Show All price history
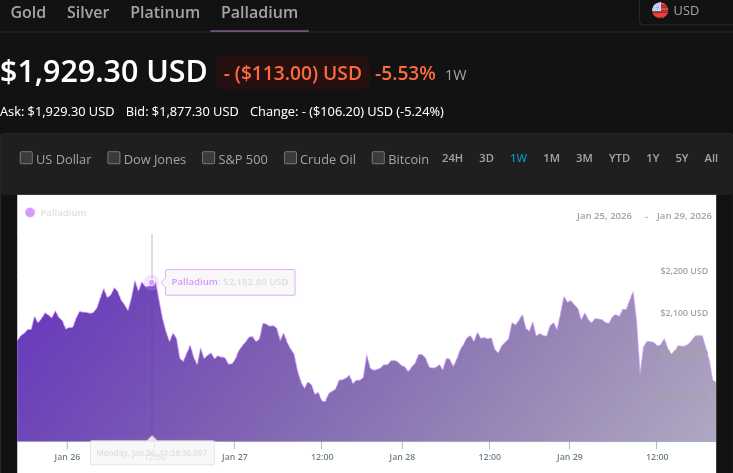Image resolution: width=733 pixels, height=473 pixels. 711,158
